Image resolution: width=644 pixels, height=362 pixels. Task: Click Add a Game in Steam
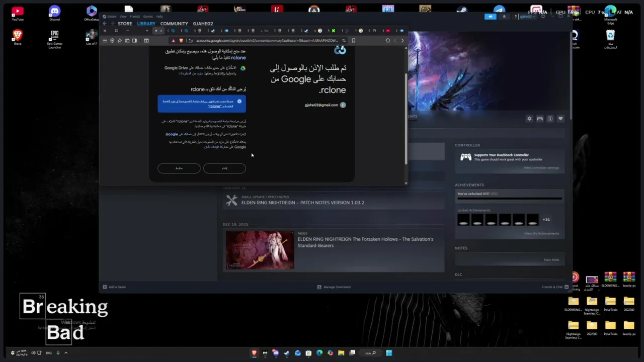tap(114, 287)
